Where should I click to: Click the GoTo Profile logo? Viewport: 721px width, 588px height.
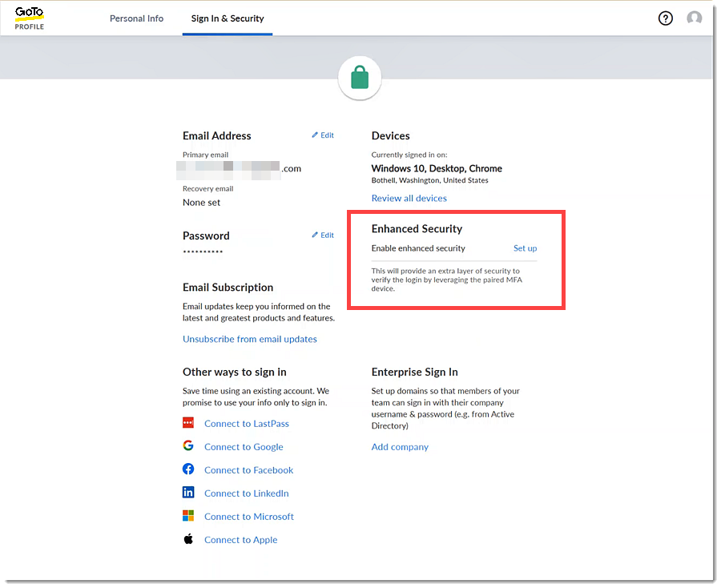point(29,18)
